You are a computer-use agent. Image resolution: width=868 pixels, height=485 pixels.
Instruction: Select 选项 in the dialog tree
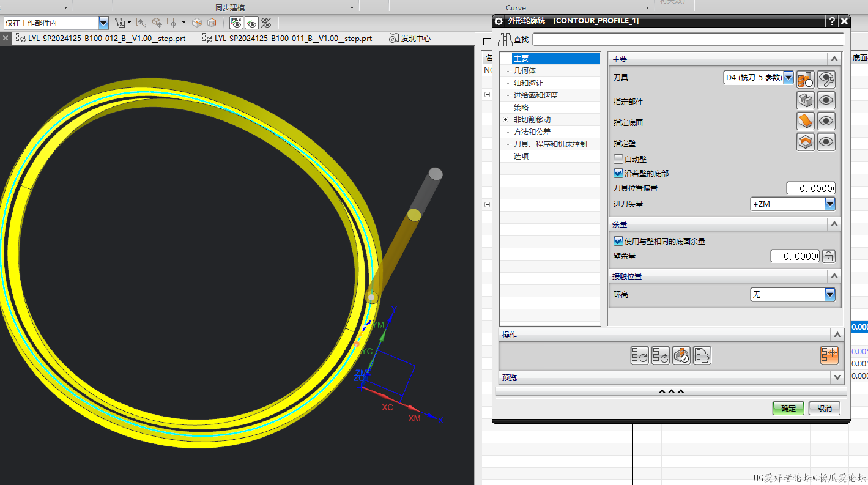click(521, 157)
